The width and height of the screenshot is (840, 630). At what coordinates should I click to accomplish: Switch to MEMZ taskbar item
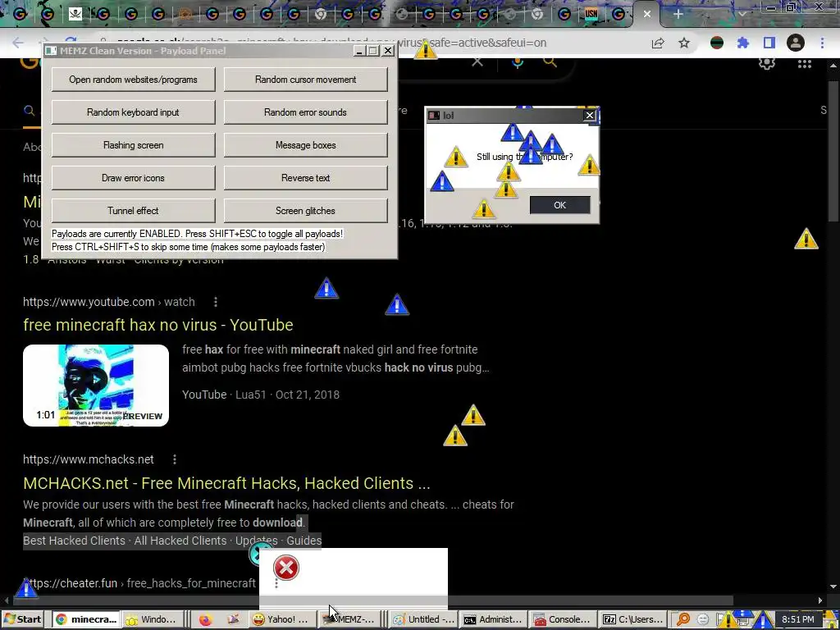(x=350, y=619)
